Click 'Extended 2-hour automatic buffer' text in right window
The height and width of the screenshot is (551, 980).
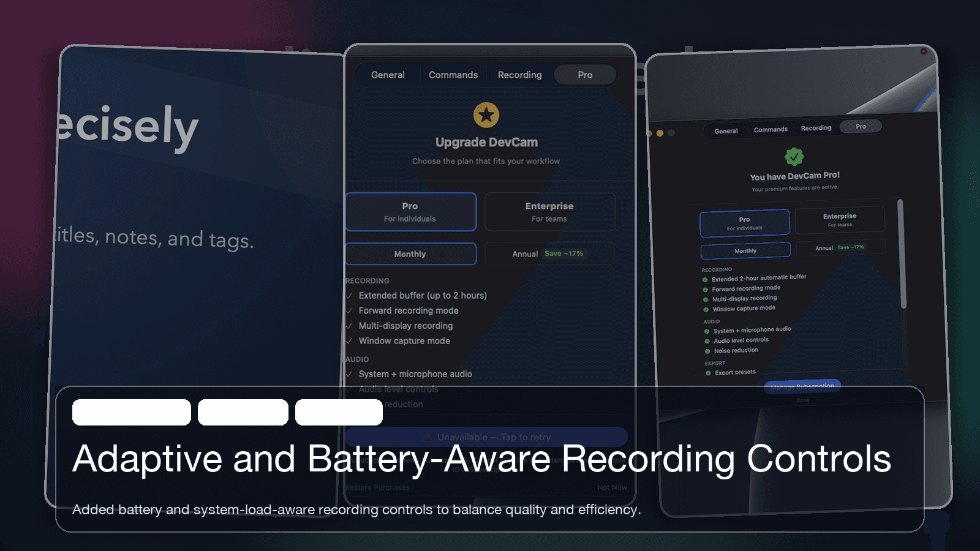(759, 278)
